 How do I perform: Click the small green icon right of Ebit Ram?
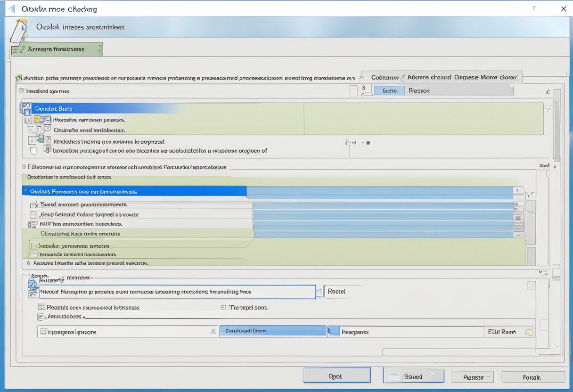coord(528,332)
